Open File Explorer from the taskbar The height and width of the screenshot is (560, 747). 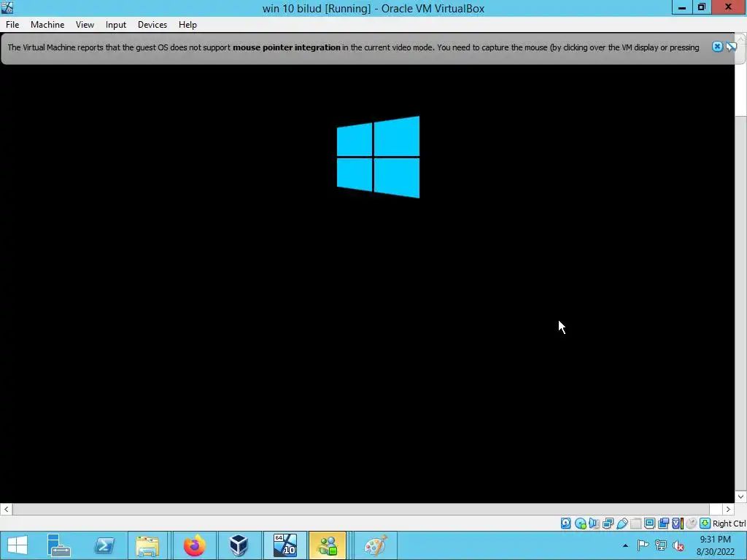147,545
